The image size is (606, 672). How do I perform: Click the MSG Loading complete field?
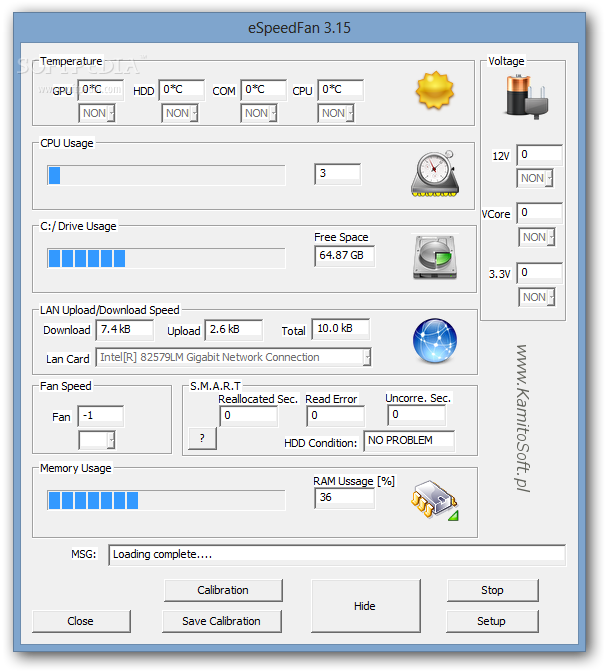337,555
